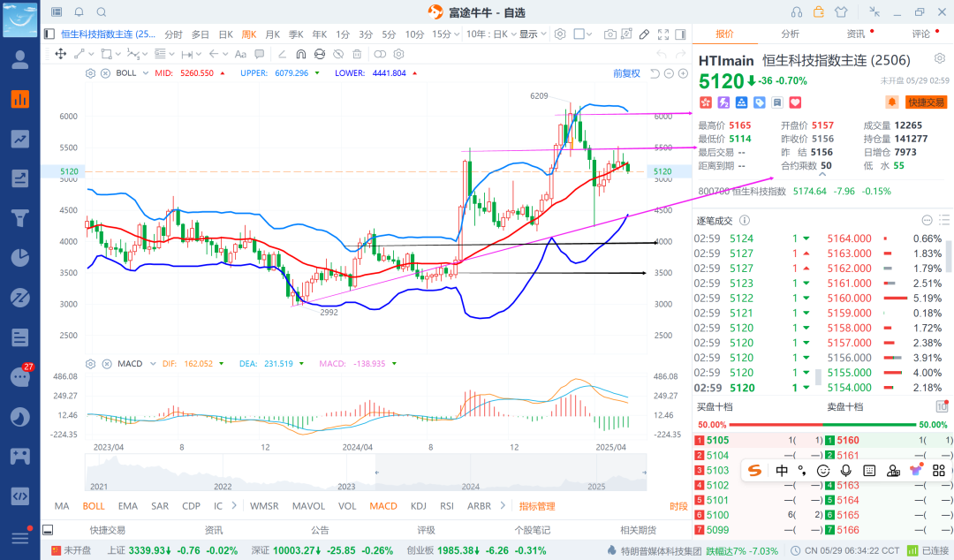The image size is (954, 560).
Task: Click the comment bubble drawing tool
Action: tap(259, 54)
